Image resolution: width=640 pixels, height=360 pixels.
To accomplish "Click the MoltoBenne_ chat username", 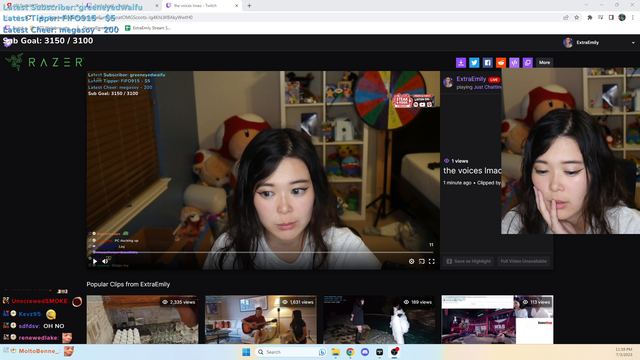I will click(40, 351).
